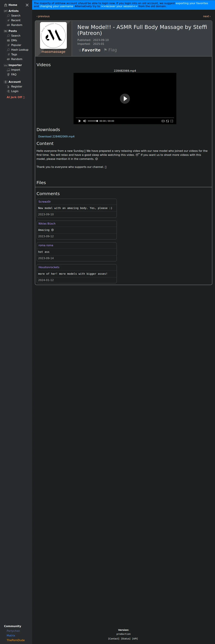Click the icon beside Login
Image resolution: width=215 pixels, height=644 pixels.
tap(9, 91)
